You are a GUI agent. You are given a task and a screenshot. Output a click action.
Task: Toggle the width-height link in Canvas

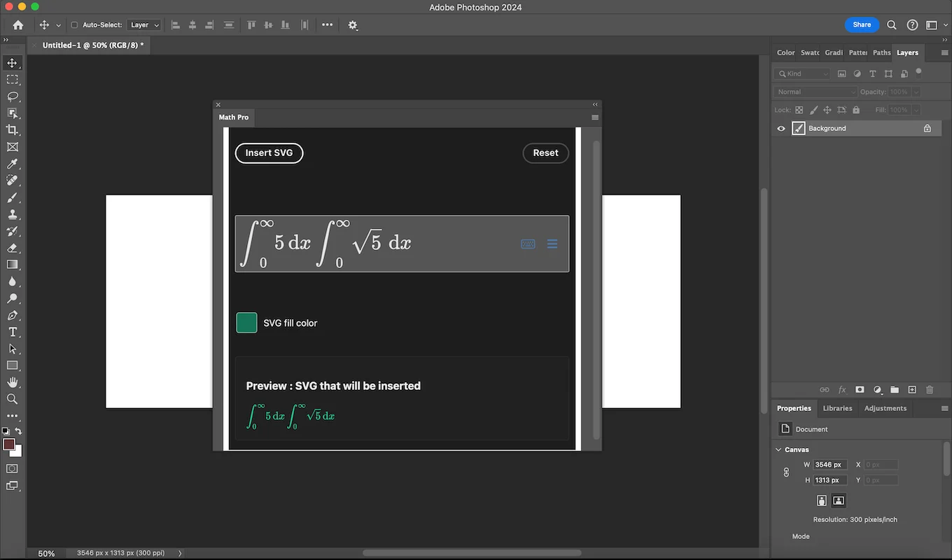tap(786, 472)
